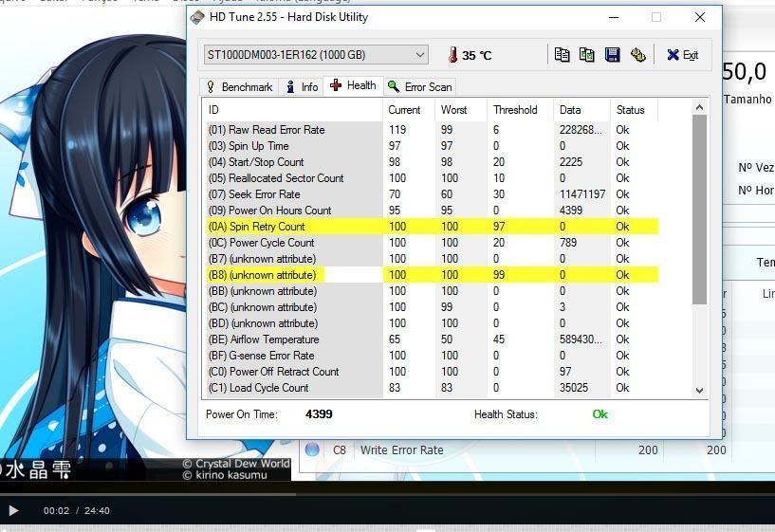Switch to the Benchmark tab
The height and width of the screenshot is (532, 775).
239,86
